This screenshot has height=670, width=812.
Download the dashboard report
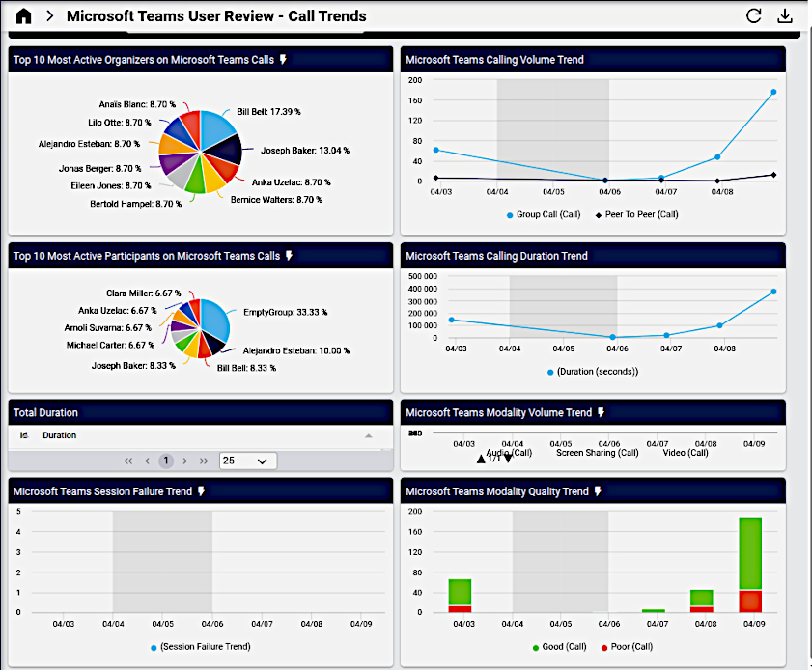[785, 15]
